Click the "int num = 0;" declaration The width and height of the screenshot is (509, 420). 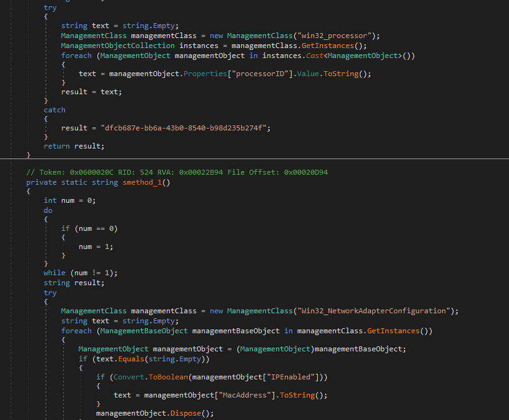tap(70, 200)
